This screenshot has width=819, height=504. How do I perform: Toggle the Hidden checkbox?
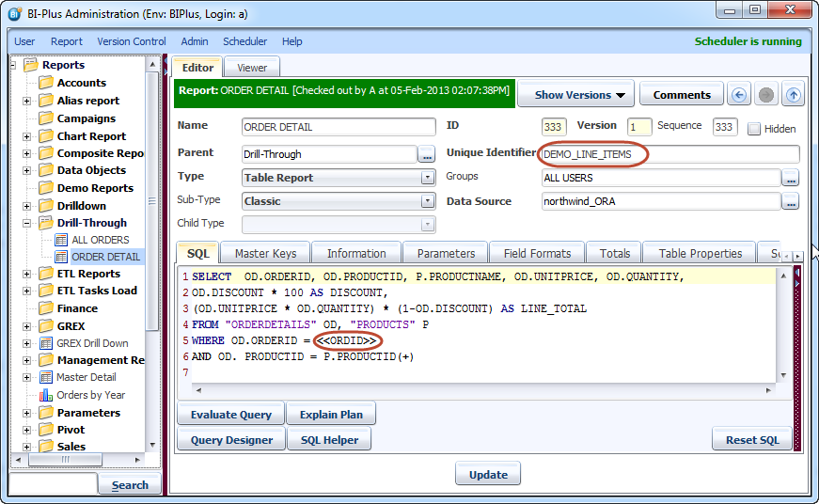[754, 129]
